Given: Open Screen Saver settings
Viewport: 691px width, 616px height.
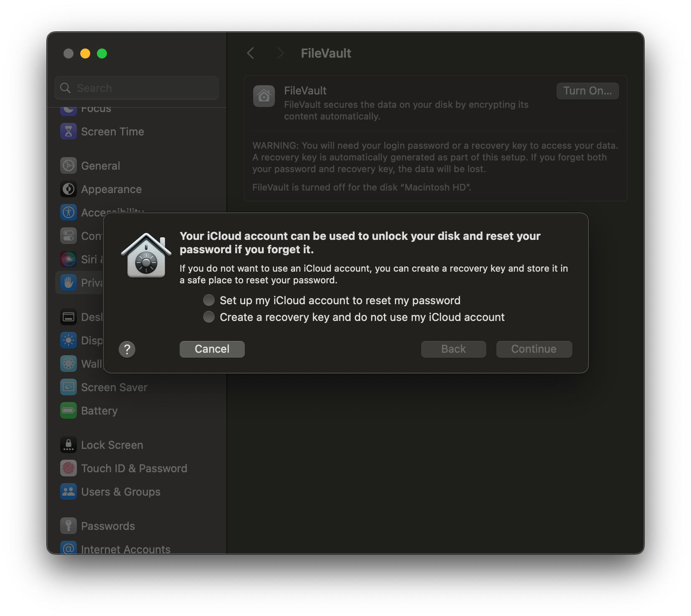Looking at the screenshot, I should [137, 387].
